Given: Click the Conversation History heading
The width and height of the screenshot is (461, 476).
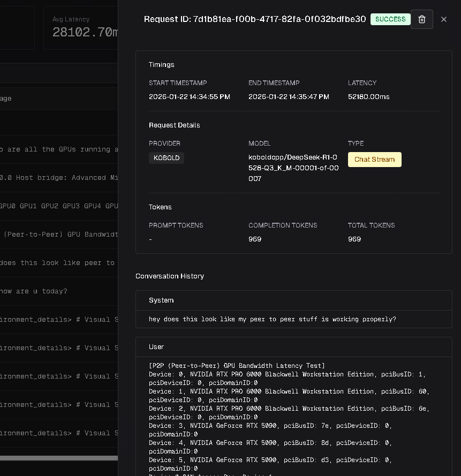Looking at the screenshot, I should tap(170, 276).
